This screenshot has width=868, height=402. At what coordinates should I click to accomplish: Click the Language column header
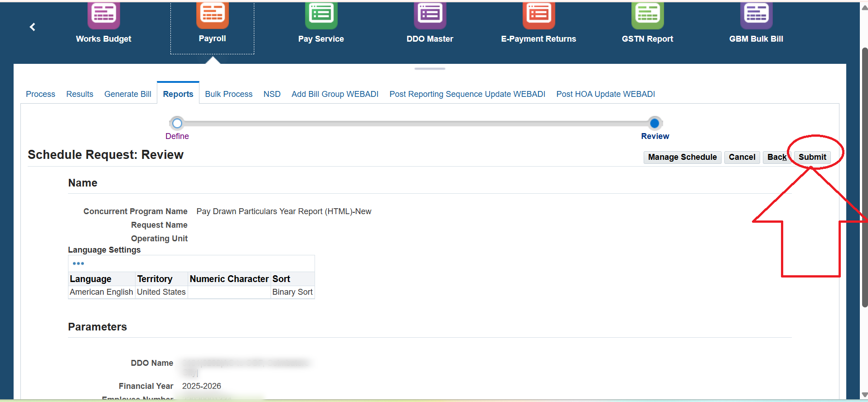102,279
